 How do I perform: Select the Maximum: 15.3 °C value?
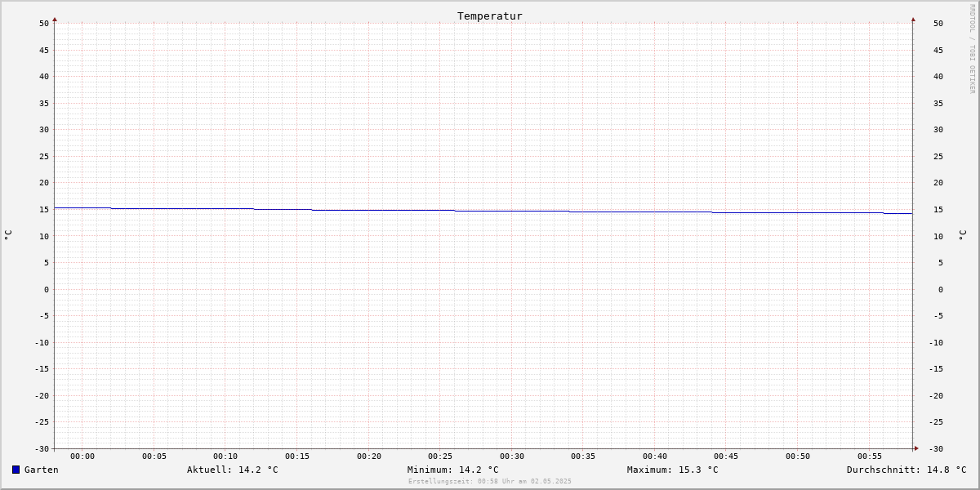(673, 470)
